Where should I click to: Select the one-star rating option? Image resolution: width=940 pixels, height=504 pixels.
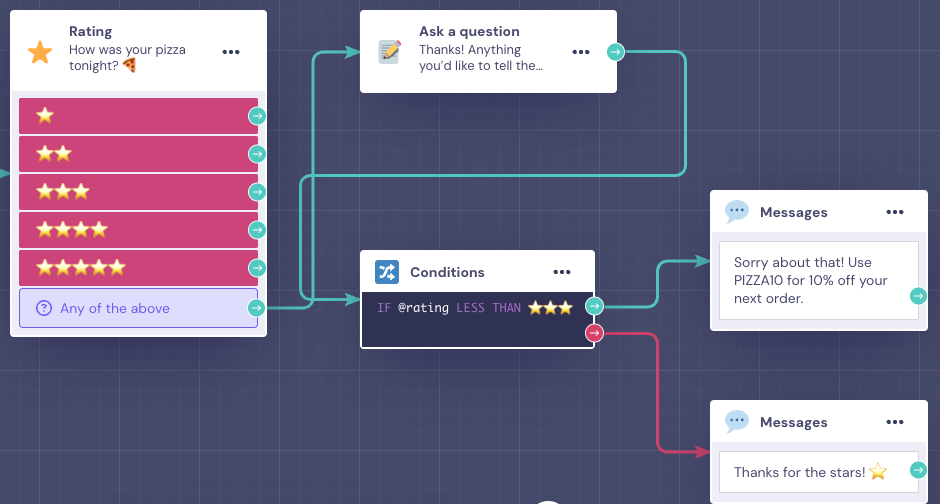[138, 116]
